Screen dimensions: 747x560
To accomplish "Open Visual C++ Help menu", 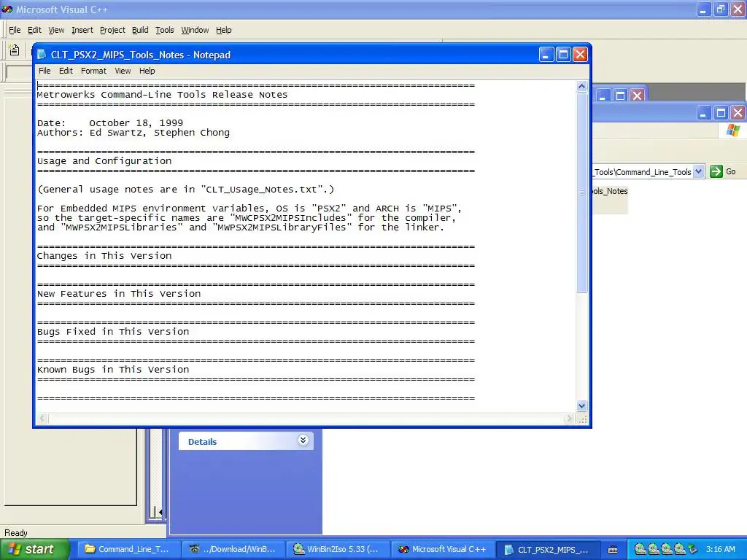I will pyautogui.click(x=223, y=30).
